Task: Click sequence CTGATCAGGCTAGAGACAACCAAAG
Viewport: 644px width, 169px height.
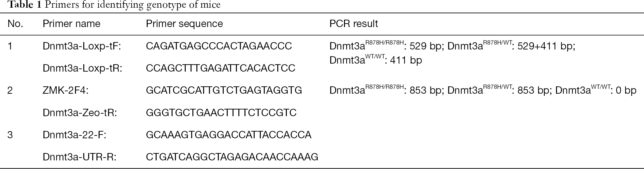Action: coord(232,157)
